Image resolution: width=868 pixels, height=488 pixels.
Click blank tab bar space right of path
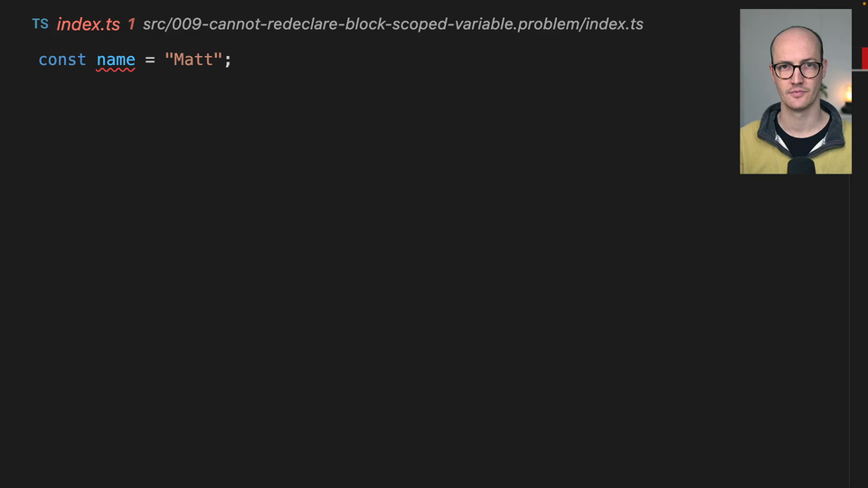point(692,24)
